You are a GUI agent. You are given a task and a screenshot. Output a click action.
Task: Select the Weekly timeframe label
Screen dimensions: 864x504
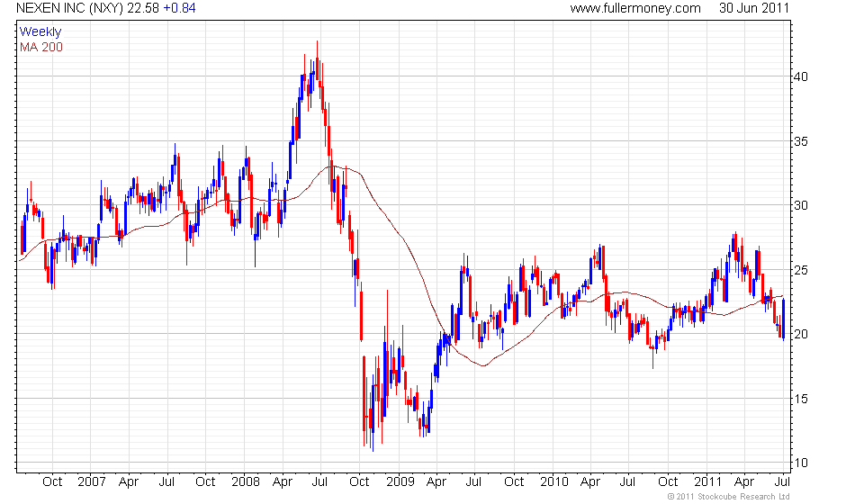[40, 31]
